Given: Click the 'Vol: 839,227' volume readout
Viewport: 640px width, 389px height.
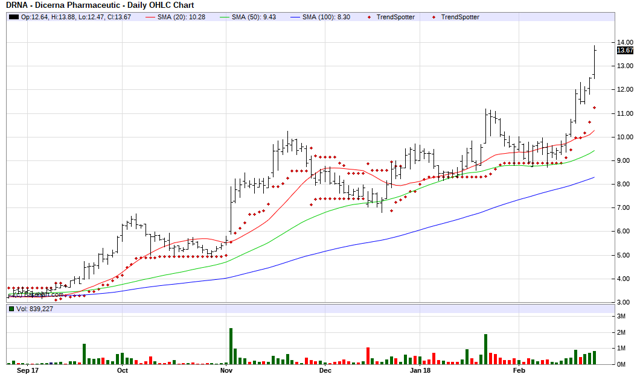Looking at the screenshot, I should coord(35,309).
